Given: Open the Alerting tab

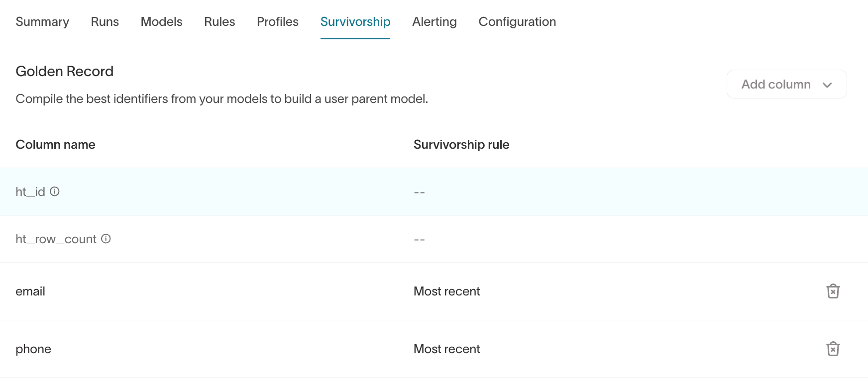Looking at the screenshot, I should pos(434,21).
